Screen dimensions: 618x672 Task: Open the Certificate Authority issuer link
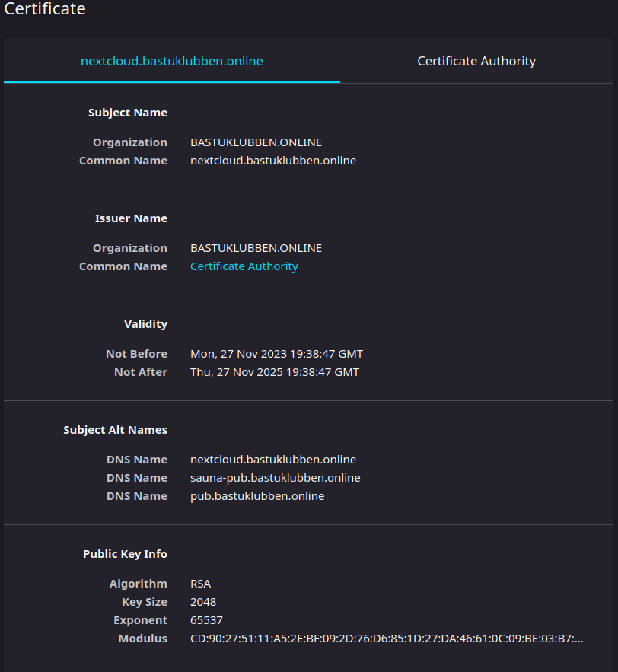tap(244, 266)
